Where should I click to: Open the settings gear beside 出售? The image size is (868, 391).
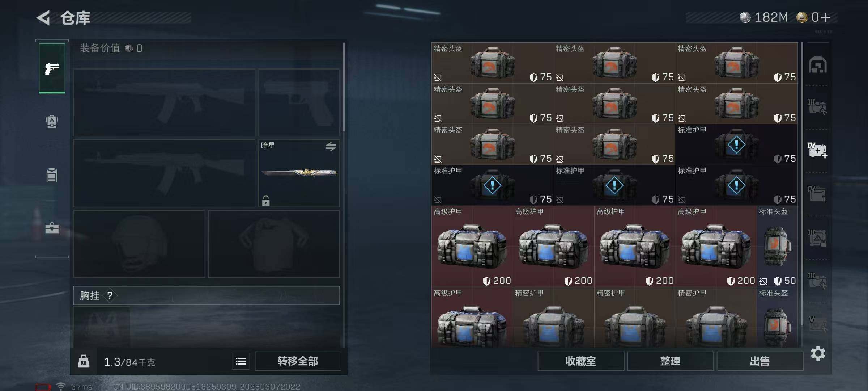(818, 353)
